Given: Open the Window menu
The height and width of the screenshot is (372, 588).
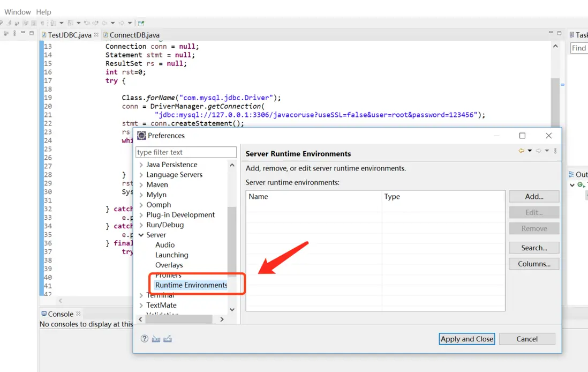Looking at the screenshot, I should [x=18, y=12].
